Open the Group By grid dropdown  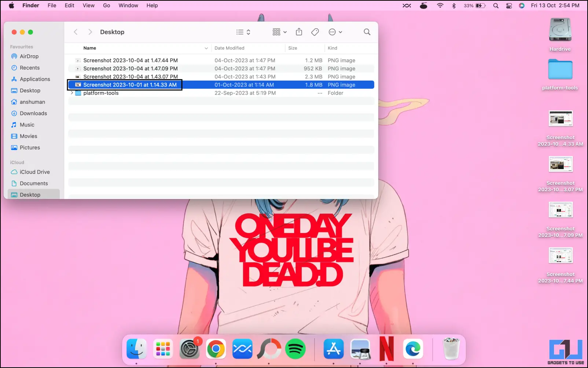pyautogui.click(x=279, y=32)
